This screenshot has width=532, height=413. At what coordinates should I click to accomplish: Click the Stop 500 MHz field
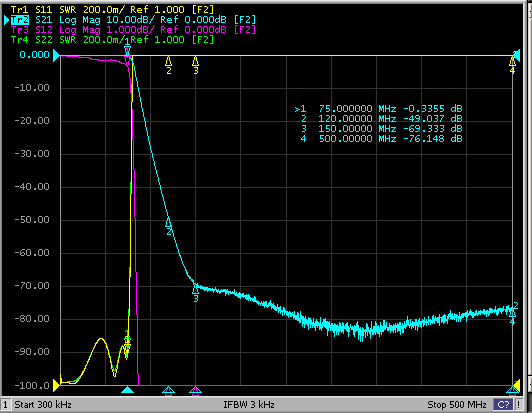(457, 405)
